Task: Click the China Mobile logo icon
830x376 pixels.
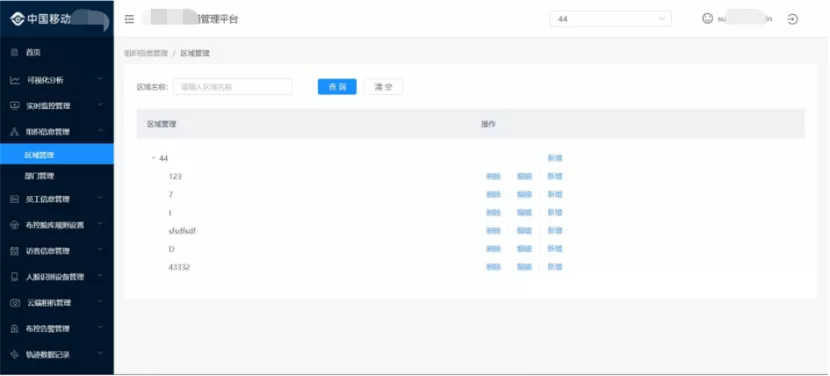Action: click(17, 20)
